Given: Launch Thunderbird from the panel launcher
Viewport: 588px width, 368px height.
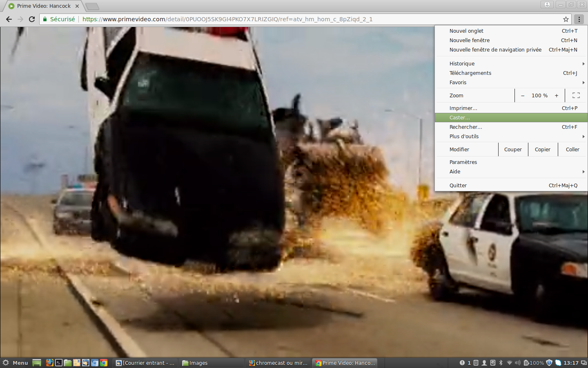Looking at the screenshot, I should [86, 363].
